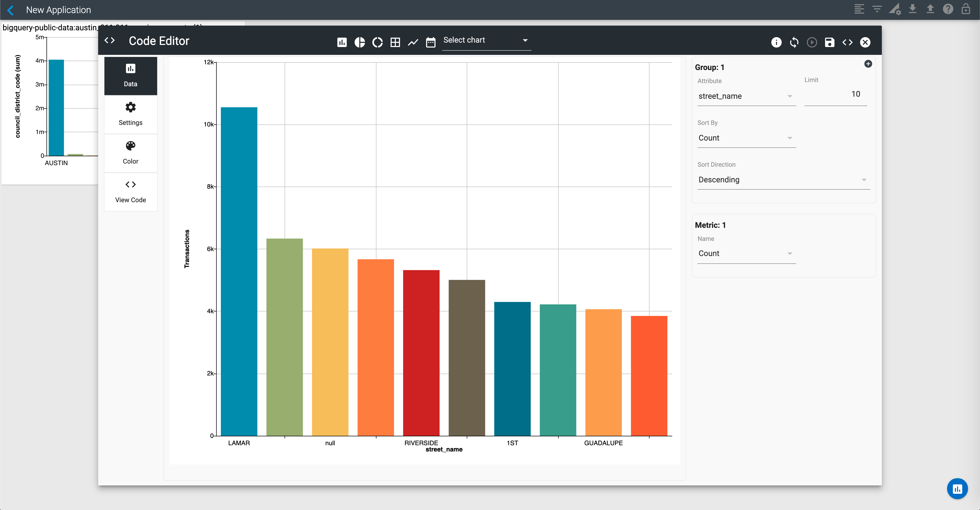Add a new group with plus icon
Image resolution: width=980 pixels, height=510 pixels.
pos(868,63)
